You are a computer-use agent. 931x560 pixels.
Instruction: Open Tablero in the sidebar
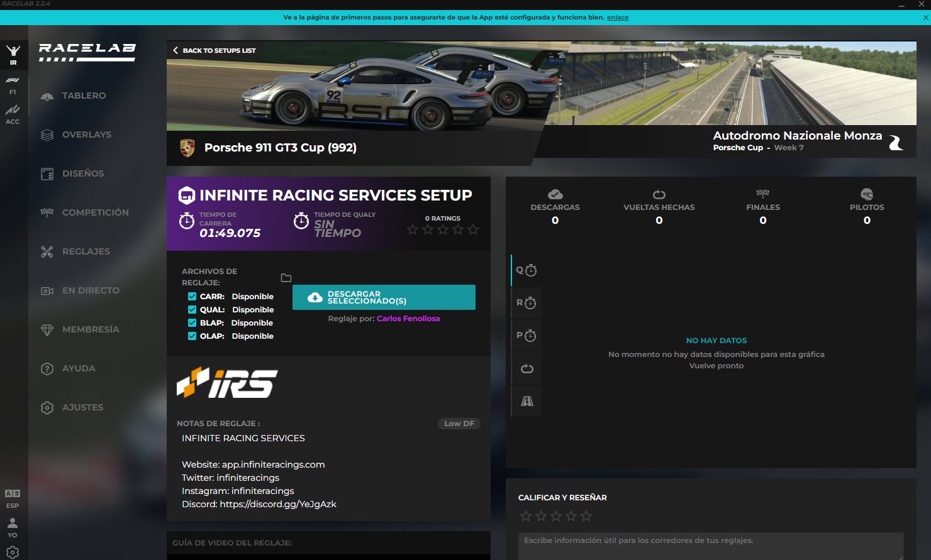[x=84, y=96]
